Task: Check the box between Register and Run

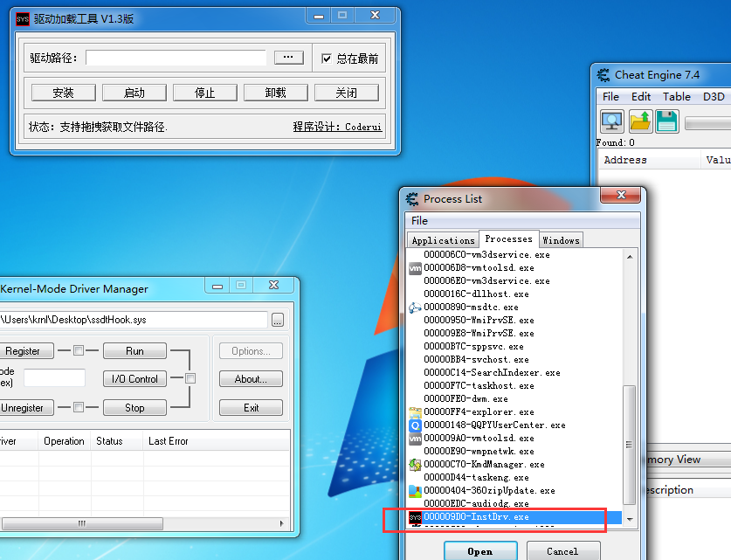Action: click(x=79, y=350)
